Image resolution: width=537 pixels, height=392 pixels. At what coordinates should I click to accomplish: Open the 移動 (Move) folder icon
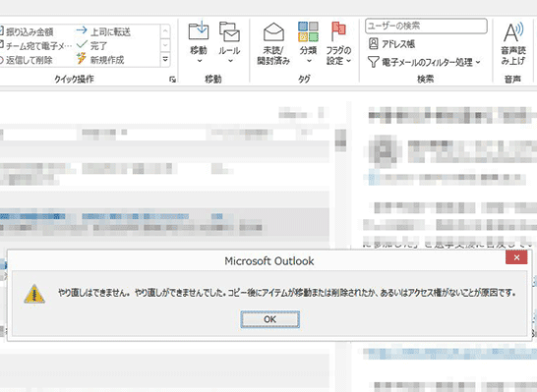point(199,30)
